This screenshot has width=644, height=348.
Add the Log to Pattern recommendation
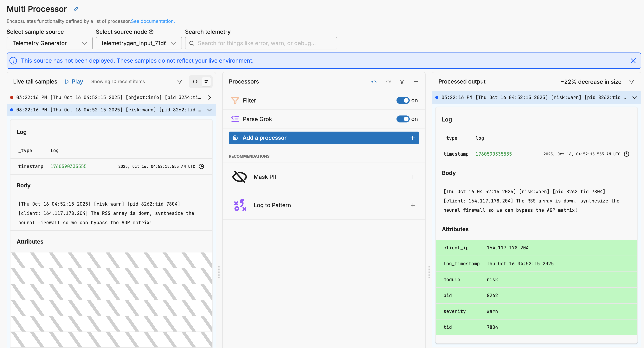[413, 205]
